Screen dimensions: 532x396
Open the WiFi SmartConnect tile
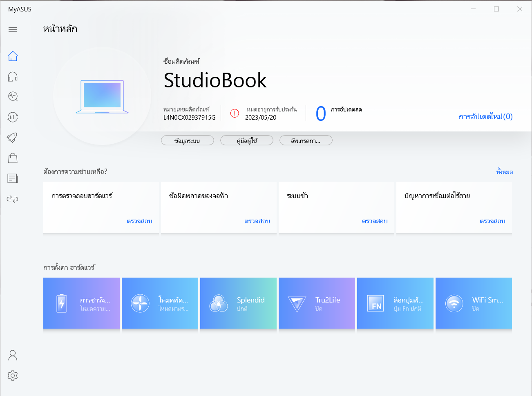click(474, 303)
